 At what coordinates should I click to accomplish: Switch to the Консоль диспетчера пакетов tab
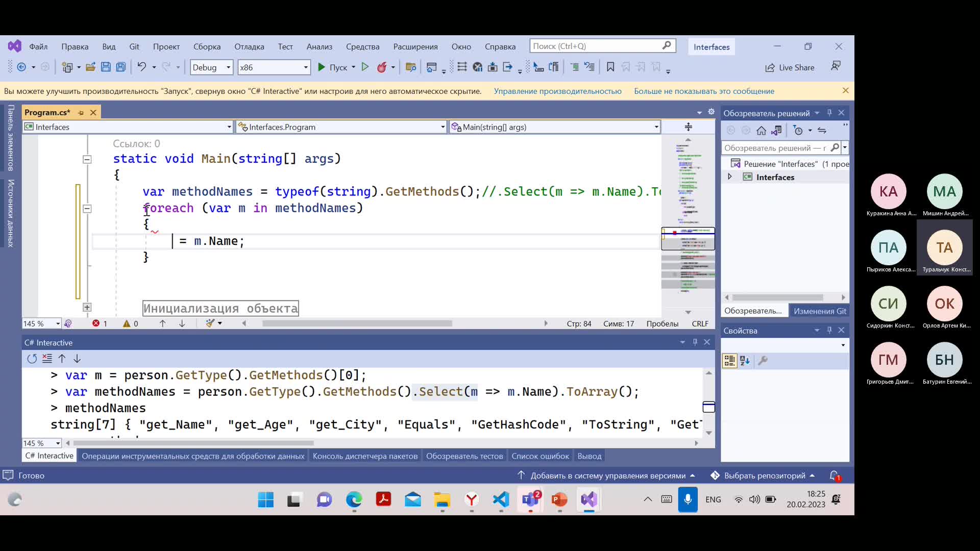click(365, 456)
